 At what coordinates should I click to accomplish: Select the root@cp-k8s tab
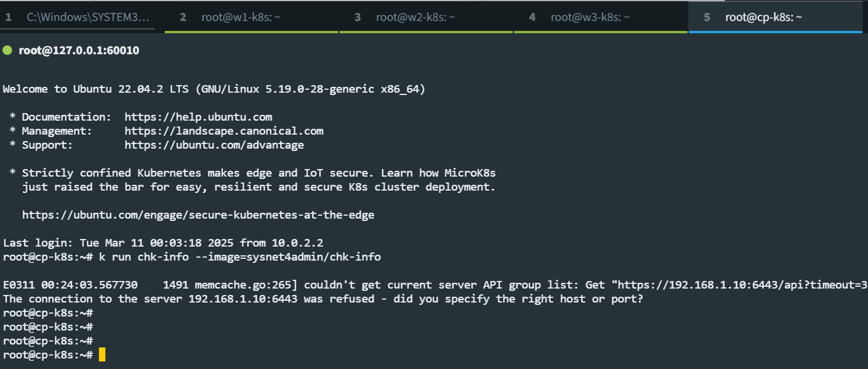point(775,17)
